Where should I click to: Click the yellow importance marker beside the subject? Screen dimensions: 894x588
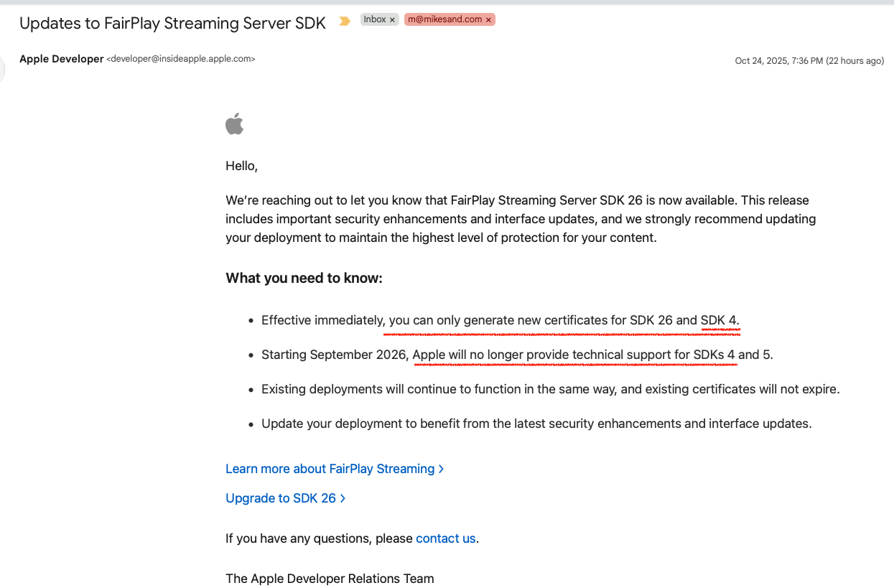[x=345, y=21]
